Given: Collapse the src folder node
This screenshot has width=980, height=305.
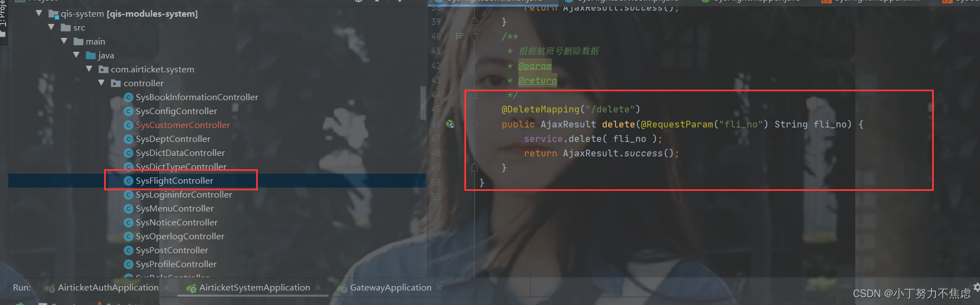Looking at the screenshot, I should pyautogui.click(x=51, y=27).
